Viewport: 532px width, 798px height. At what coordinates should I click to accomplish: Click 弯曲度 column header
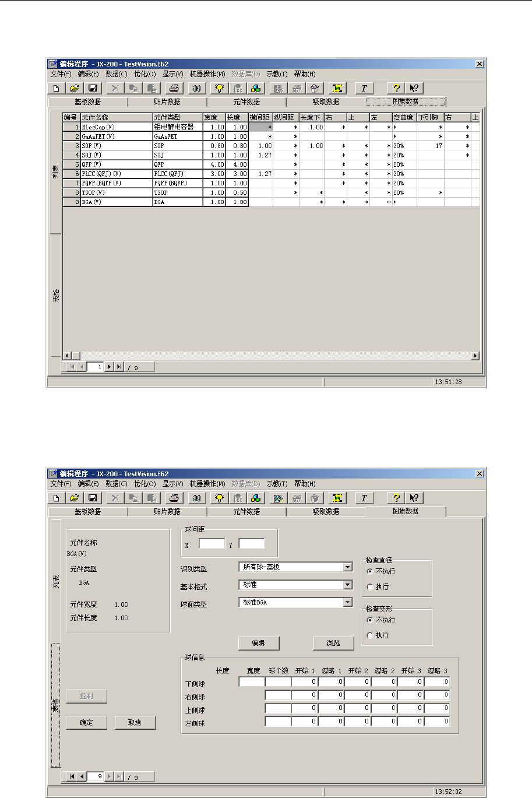[404, 117]
